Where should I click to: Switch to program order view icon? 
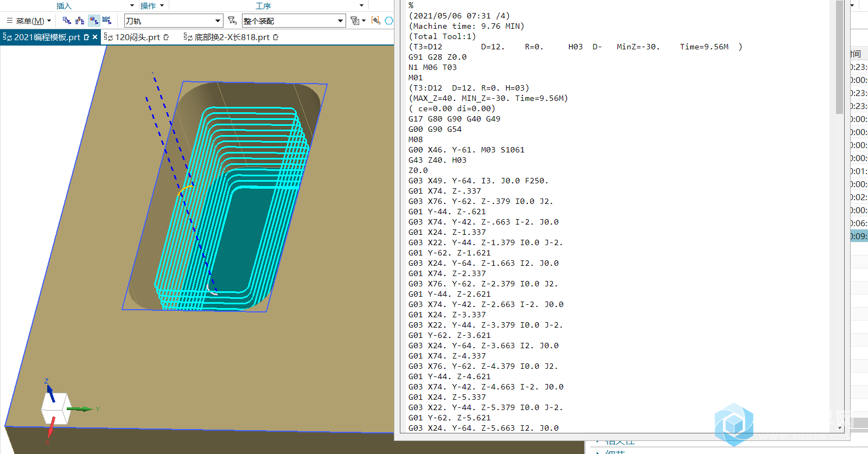click(67, 21)
